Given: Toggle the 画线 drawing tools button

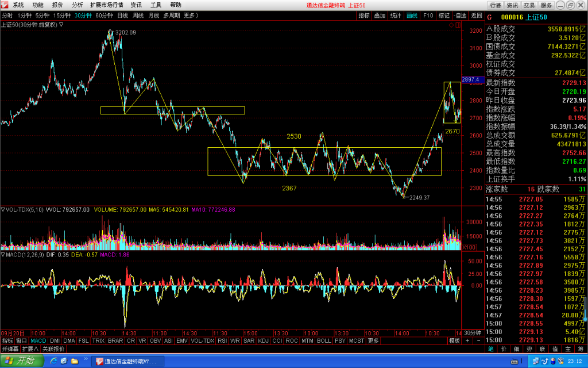Looking at the screenshot, I should (412, 16).
